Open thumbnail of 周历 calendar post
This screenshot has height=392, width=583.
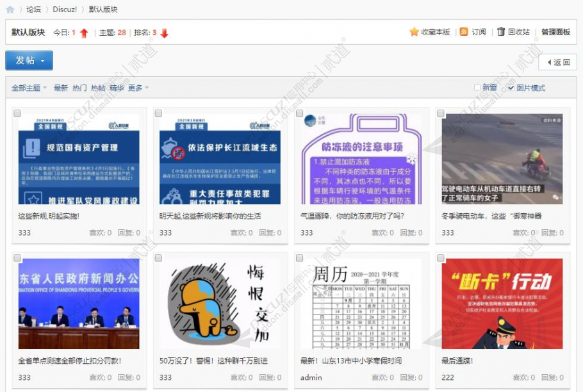[x=361, y=304]
